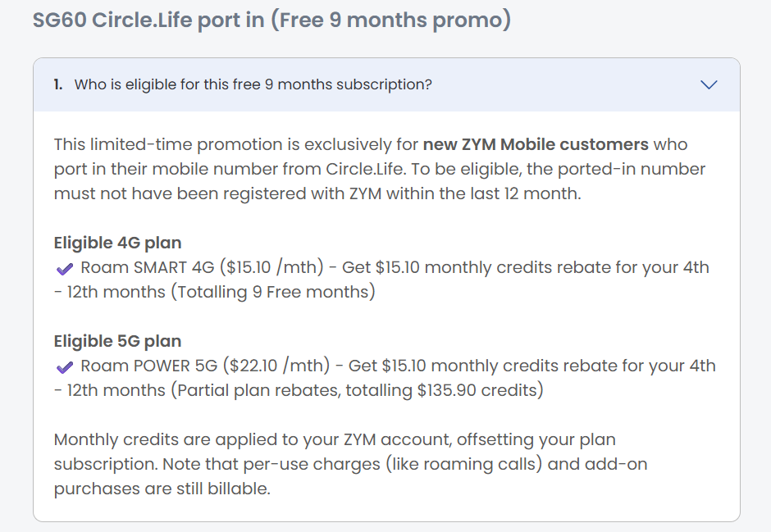
Task: Click the sentence starting 'Monthly credits are applied'
Action: pos(335,439)
